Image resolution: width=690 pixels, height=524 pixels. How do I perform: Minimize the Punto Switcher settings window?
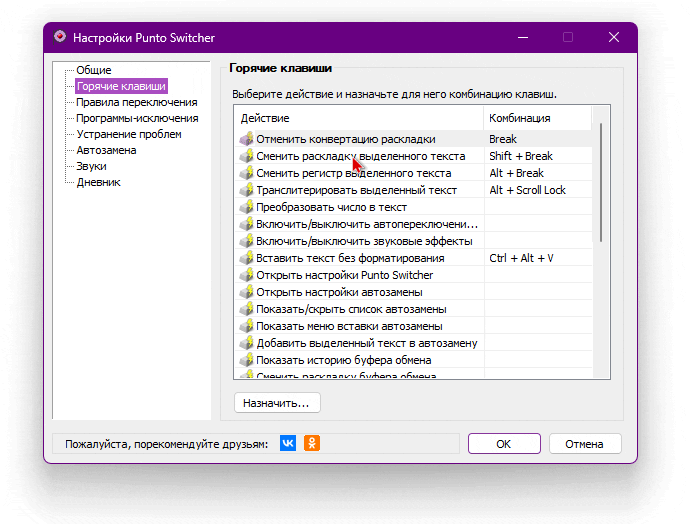point(523,37)
